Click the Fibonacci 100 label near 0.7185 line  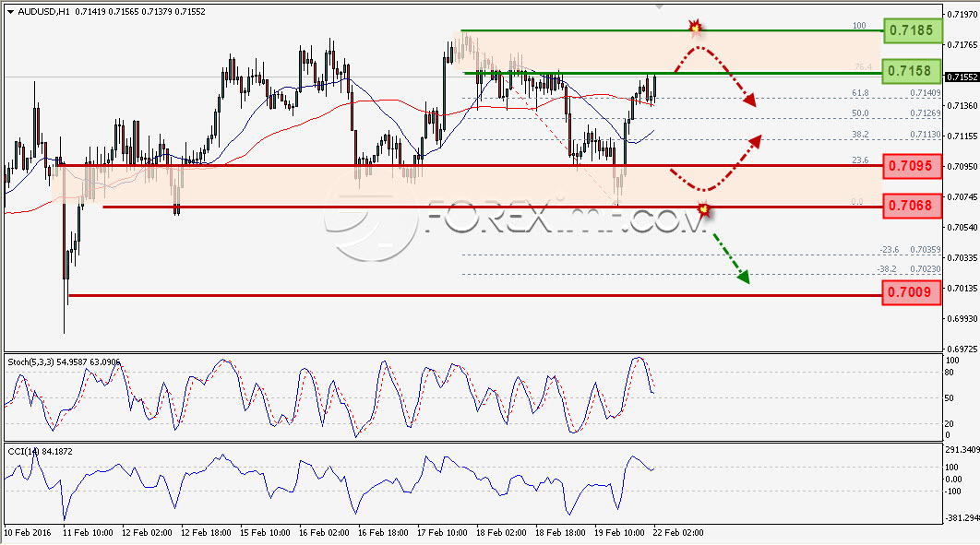tap(859, 26)
